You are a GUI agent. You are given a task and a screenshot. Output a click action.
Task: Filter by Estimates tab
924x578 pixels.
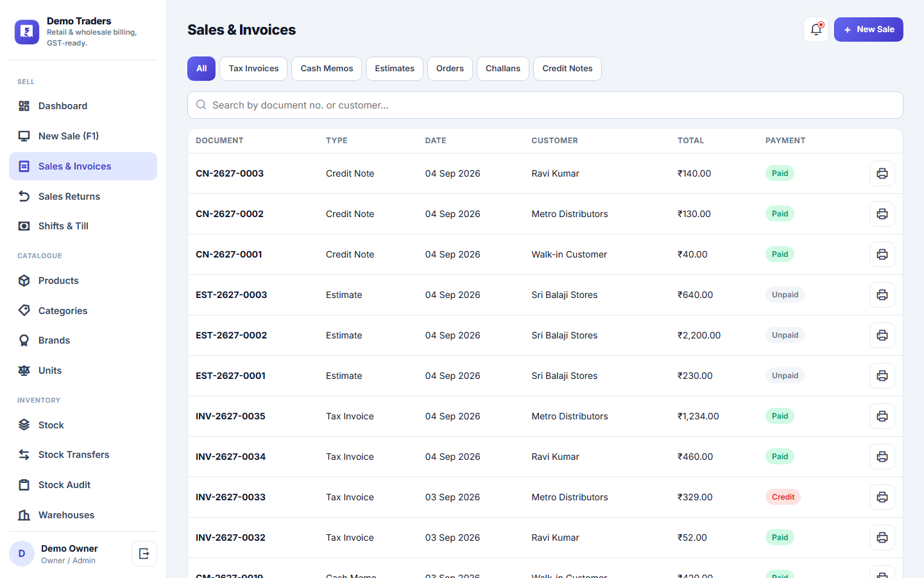[395, 69]
